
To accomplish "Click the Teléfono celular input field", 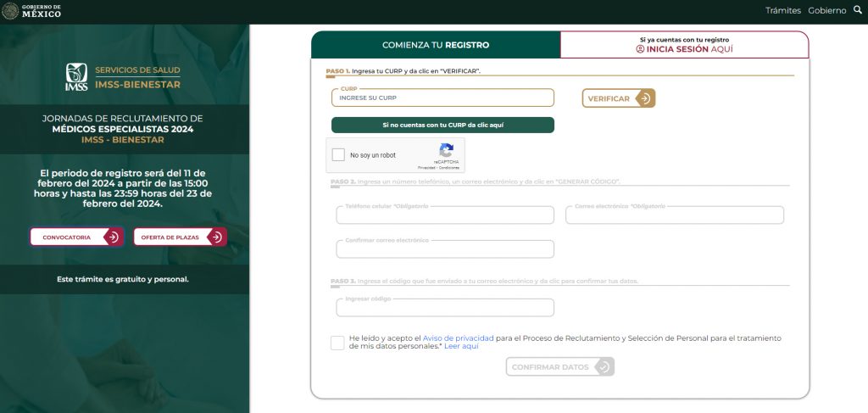I will (445, 215).
